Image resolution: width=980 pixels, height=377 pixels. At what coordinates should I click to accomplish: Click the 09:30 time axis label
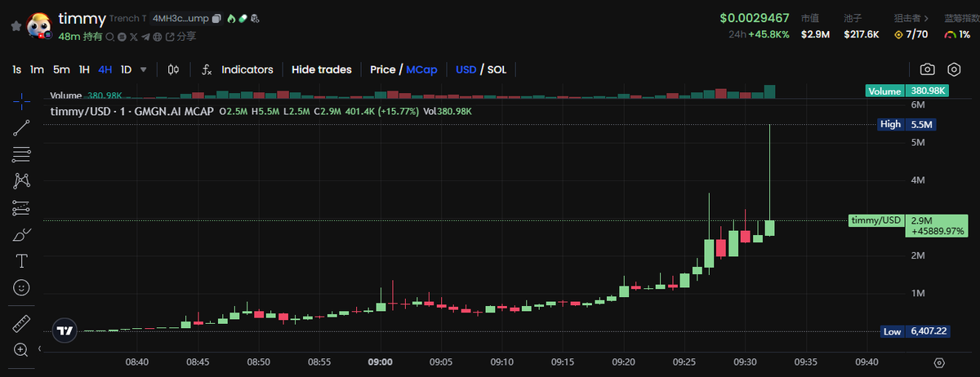coord(745,361)
